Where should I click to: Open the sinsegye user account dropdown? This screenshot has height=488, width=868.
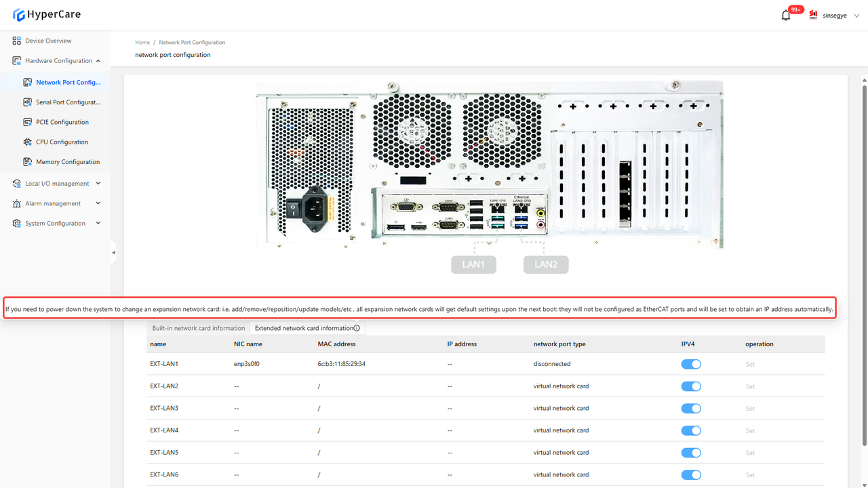coord(837,16)
